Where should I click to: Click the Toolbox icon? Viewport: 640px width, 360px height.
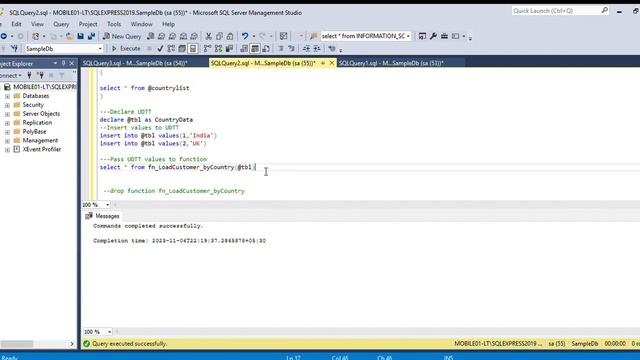(x=444, y=36)
